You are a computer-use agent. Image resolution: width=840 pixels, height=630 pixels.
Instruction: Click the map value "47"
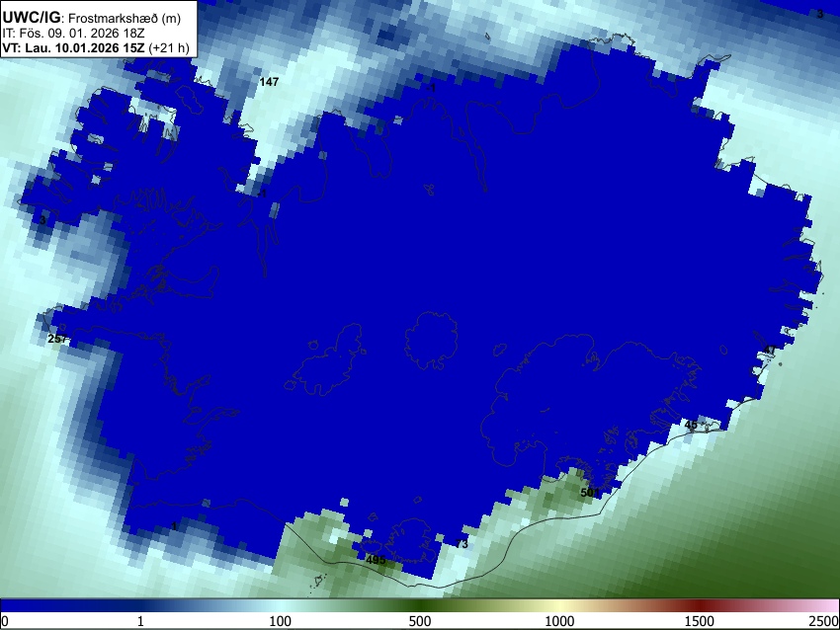769,351
